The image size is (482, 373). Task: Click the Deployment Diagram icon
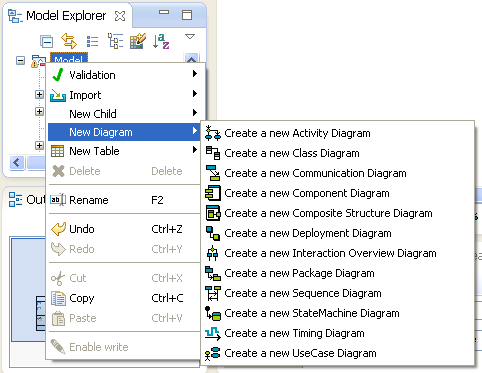coord(213,233)
